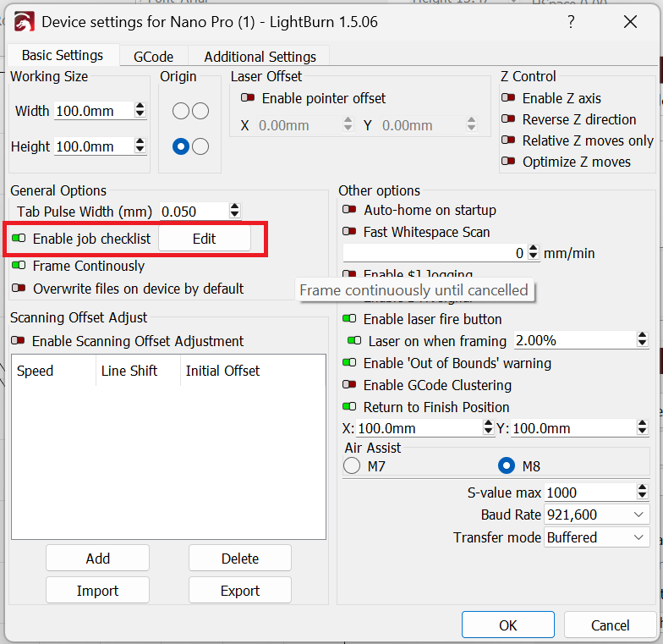Toggle Enable GCode Clustering option

pyautogui.click(x=349, y=385)
